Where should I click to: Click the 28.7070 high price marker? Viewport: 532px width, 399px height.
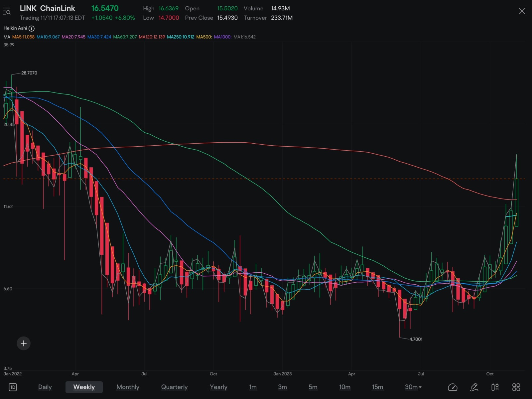(x=29, y=73)
